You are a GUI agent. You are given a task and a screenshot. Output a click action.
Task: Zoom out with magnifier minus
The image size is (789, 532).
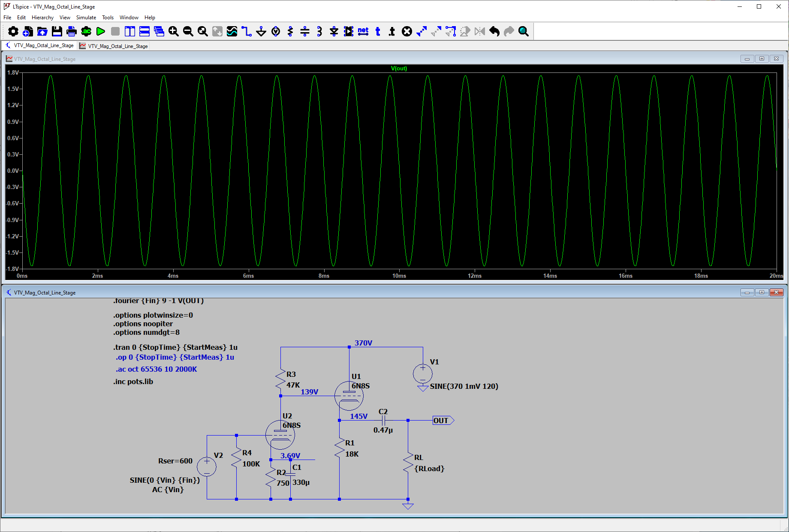[x=188, y=31]
